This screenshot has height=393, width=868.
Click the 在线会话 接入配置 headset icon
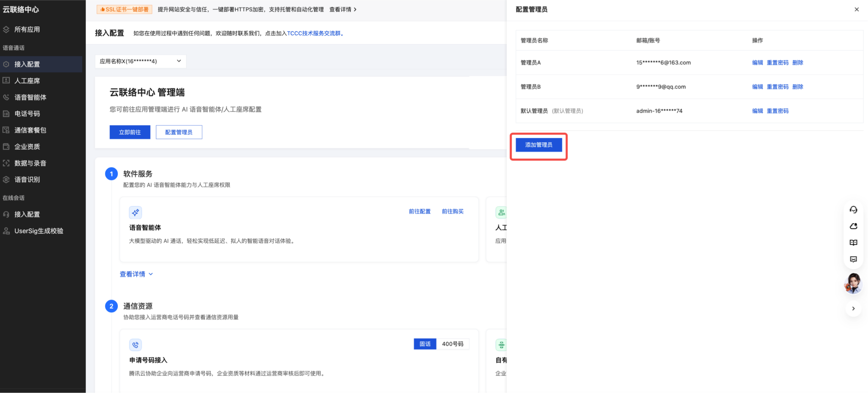[x=6, y=214]
